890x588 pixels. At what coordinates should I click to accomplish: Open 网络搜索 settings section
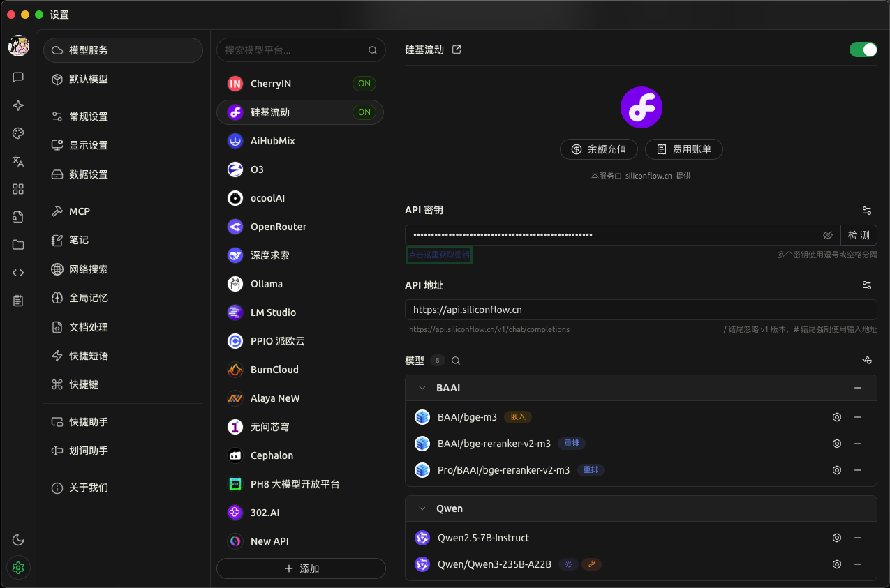tap(123, 269)
